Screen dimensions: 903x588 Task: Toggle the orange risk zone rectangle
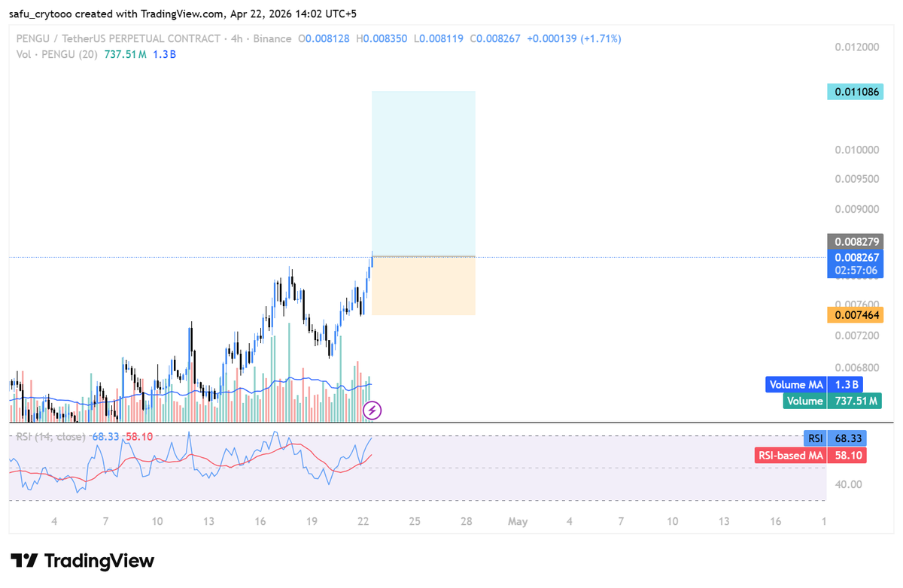click(423, 286)
